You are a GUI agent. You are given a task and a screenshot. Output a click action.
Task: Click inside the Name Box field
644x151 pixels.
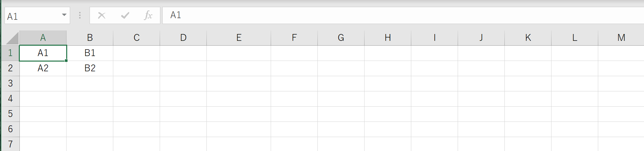[x=32, y=15]
